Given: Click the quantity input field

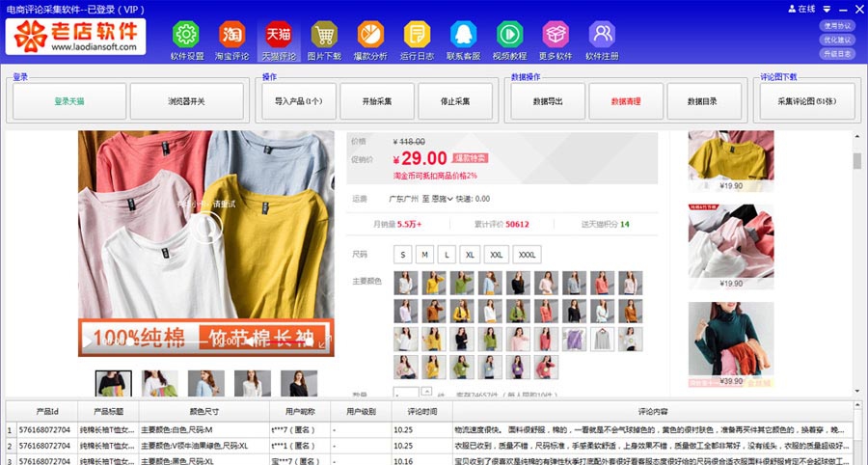Looking at the screenshot, I should pos(406,393).
